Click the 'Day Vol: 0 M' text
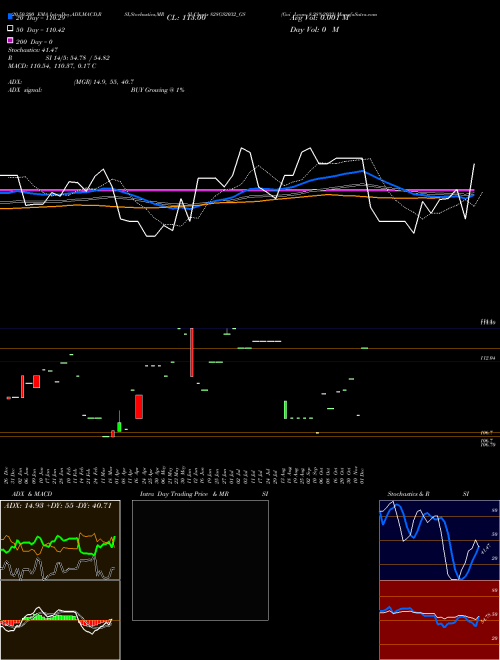 tap(314, 30)
